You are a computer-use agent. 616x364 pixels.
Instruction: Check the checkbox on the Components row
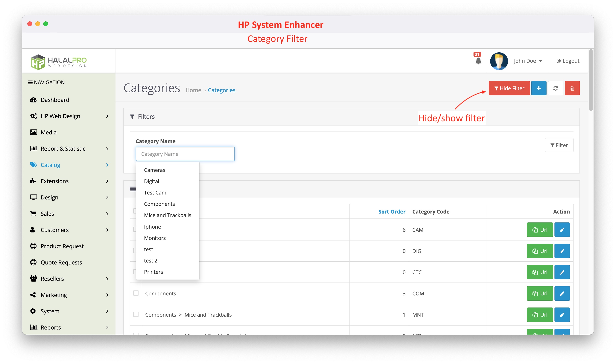pos(136,293)
